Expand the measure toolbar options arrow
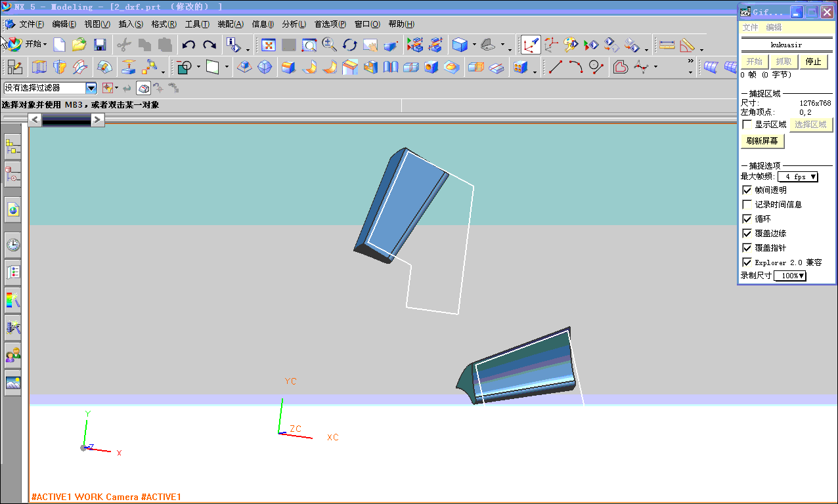This screenshot has height=504, width=838. point(701,50)
